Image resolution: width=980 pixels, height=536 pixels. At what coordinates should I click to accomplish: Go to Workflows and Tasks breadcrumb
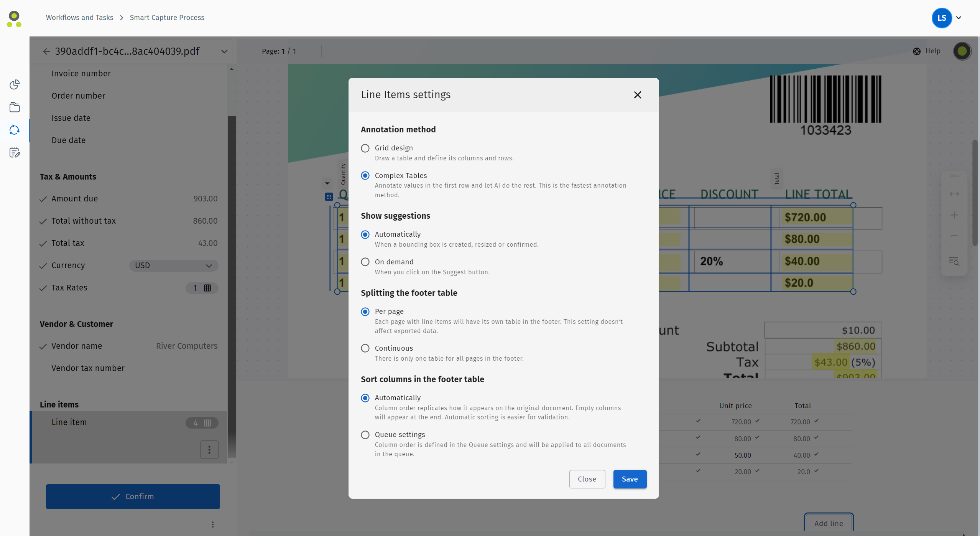(x=79, y=18)
